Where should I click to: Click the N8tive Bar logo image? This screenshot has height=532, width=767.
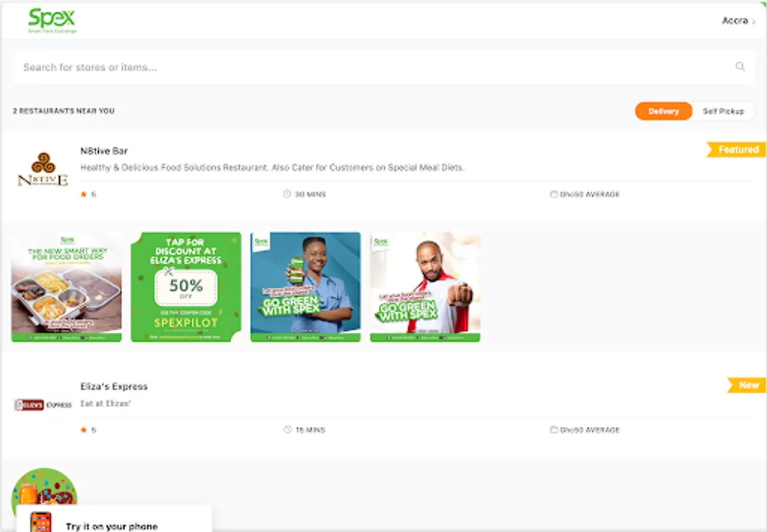click(43, 170)
